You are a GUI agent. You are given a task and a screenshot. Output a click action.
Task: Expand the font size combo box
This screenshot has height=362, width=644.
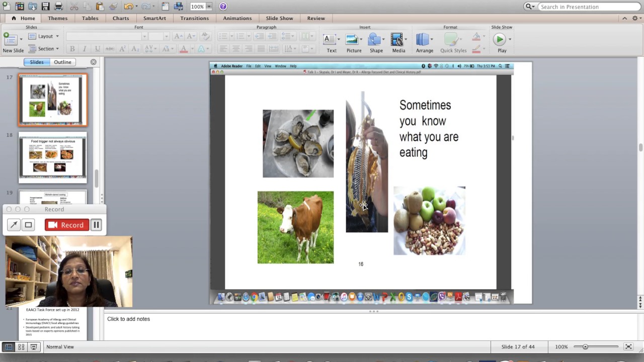[x=167, y=36]
